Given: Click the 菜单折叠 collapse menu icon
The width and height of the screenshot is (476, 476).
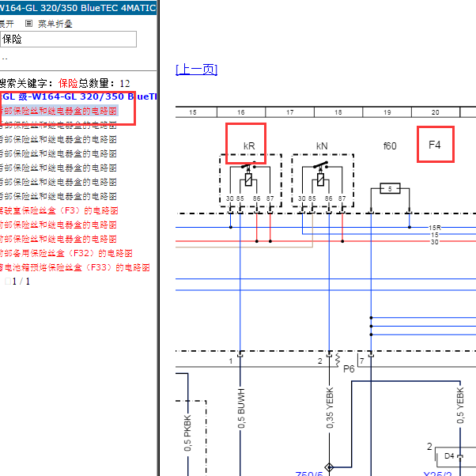Looking at the screenshot, I should tap(29, 24).
